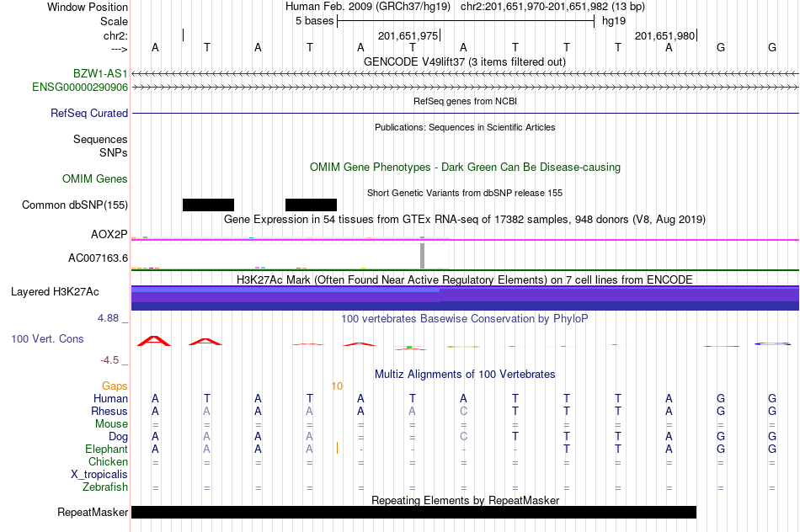Click the 5 bases scale text
Screen dimensions: 800x532
click(x=314, y=21)
